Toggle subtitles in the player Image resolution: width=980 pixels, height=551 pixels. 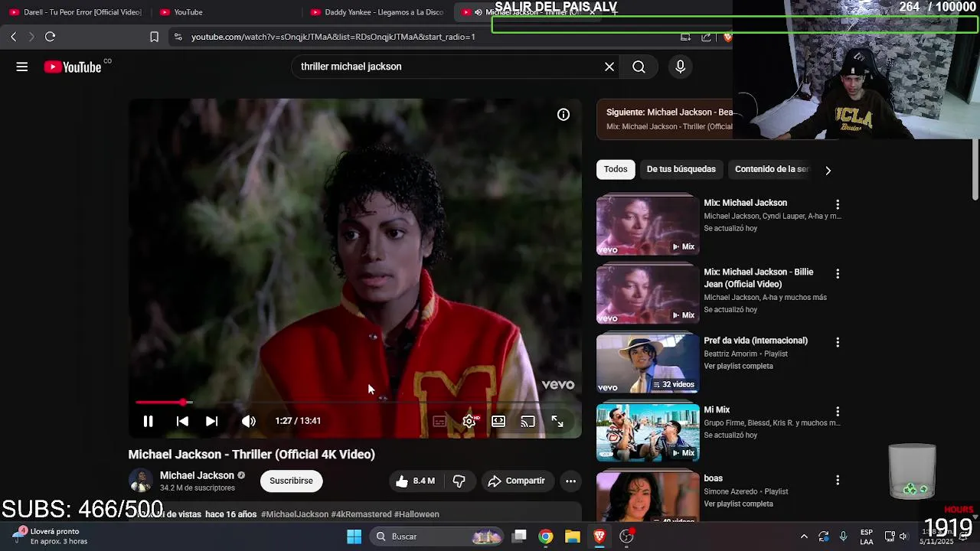pos(439,421)
